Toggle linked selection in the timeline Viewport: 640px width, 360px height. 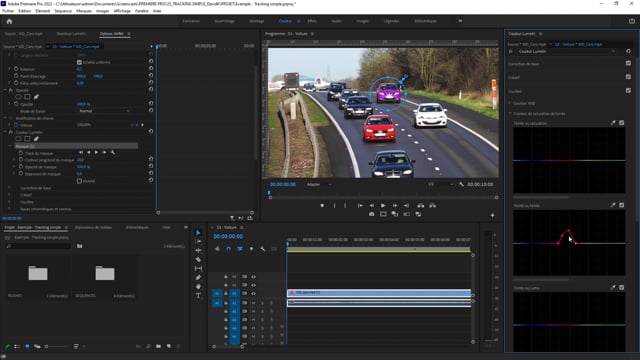pyautogui.click(x=240, y=249)
